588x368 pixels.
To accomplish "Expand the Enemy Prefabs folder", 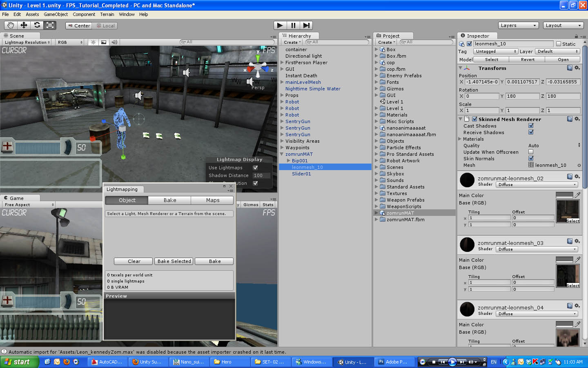I will (x=376, y=76).
